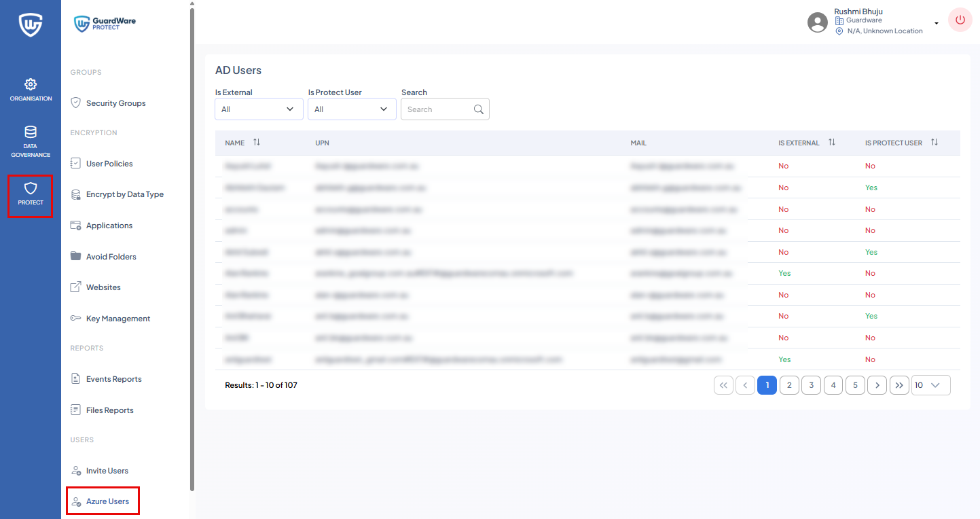980x519 pixels.
Task: Go to page 3 of results
Action: pos(811,385)
